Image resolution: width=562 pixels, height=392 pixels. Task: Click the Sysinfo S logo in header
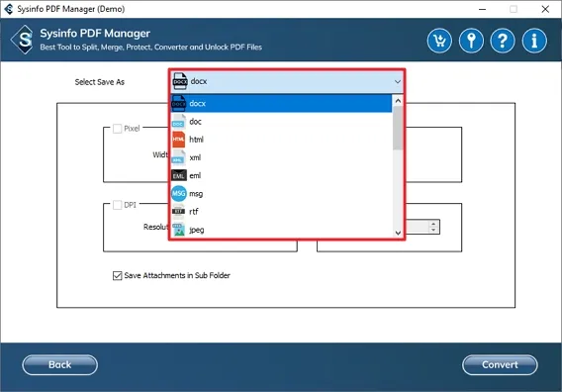(23, 40)
